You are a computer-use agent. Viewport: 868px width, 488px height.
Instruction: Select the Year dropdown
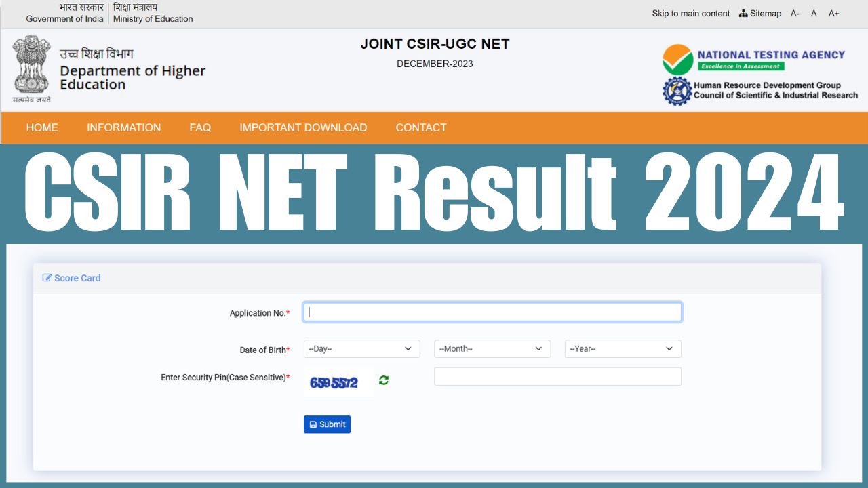(623, 349)
